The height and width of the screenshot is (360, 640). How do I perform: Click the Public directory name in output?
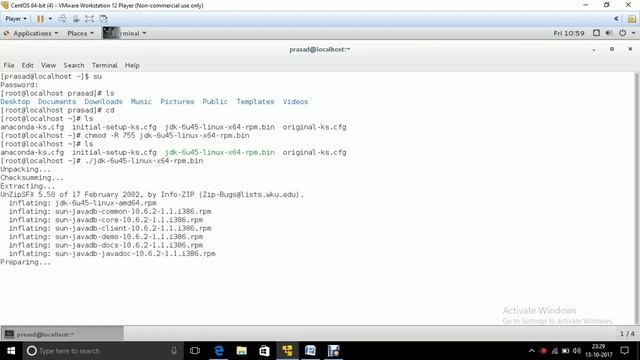(x=215, y=102)
